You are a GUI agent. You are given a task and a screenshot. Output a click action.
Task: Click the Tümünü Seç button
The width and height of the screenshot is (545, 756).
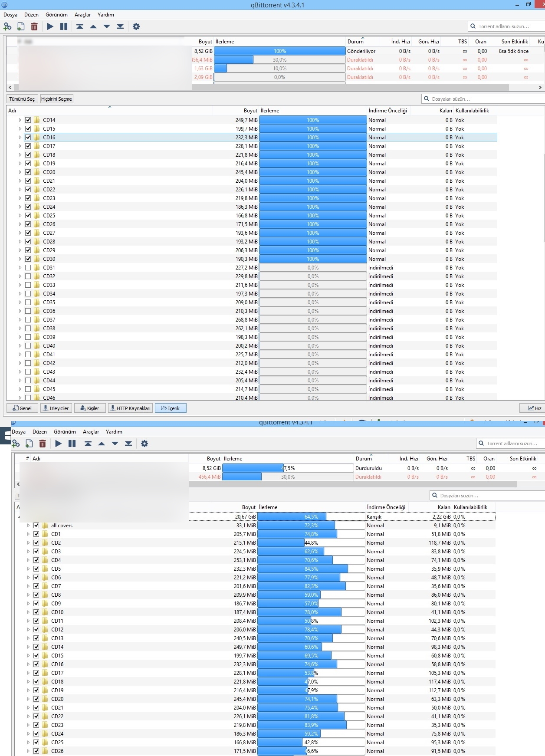click(x=22, y=99)
